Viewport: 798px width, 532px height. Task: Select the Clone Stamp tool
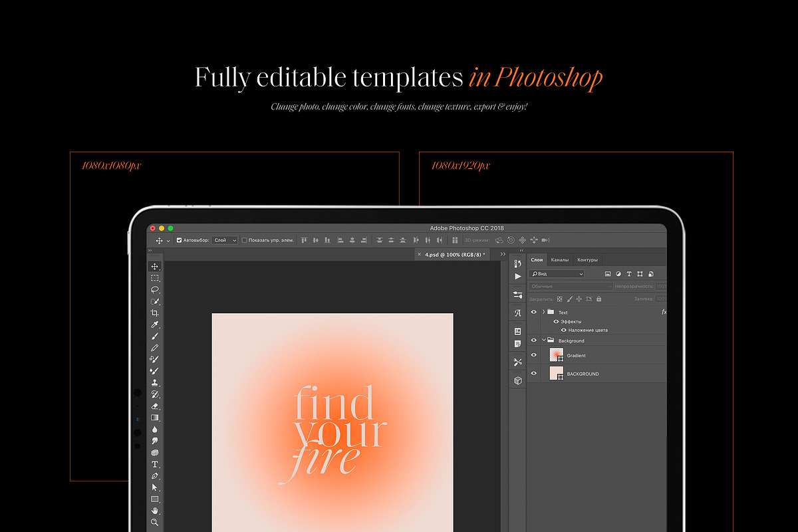155,382
